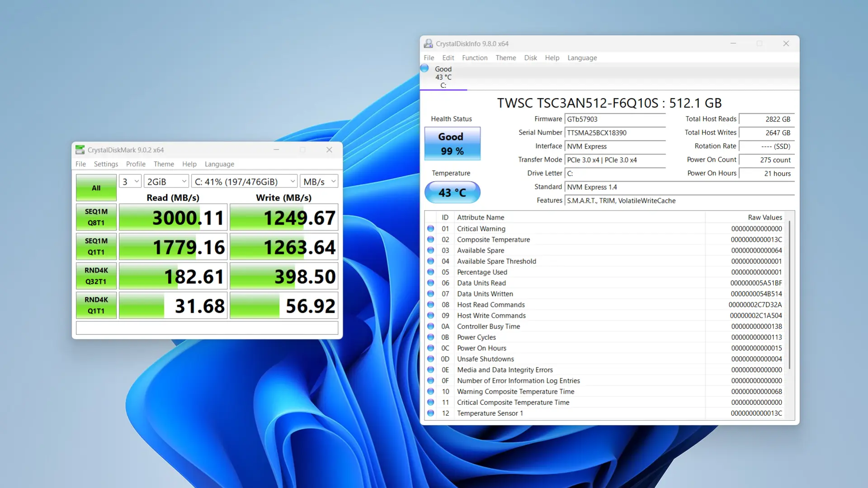Screen dimensions: 868x488
Task: Click the status orb for Available Spare row
Action: [x=431, y=250]
